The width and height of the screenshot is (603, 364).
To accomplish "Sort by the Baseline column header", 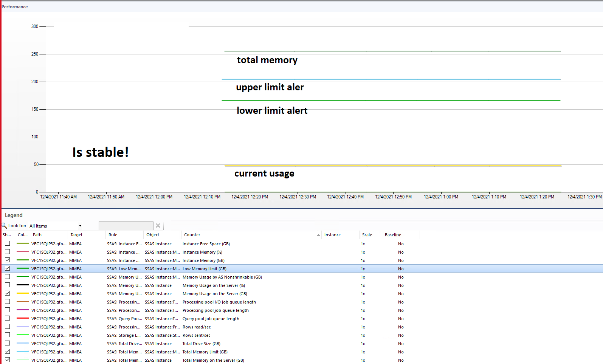I will tap(401, 235).
